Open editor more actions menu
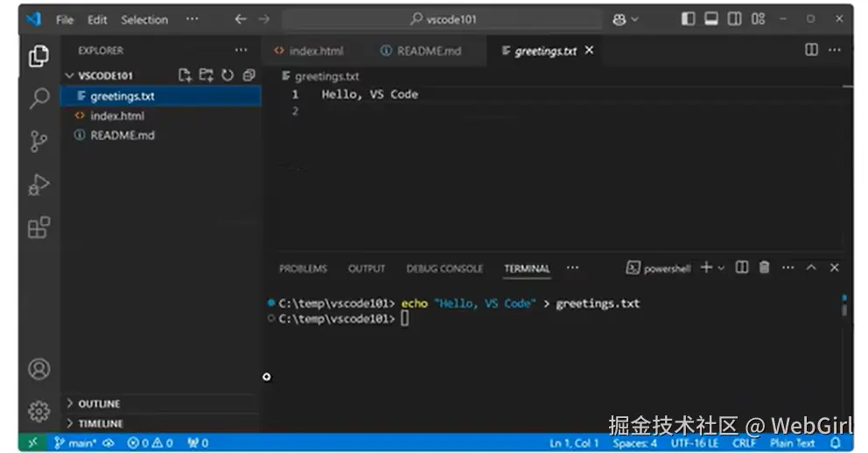 (834, 51)
